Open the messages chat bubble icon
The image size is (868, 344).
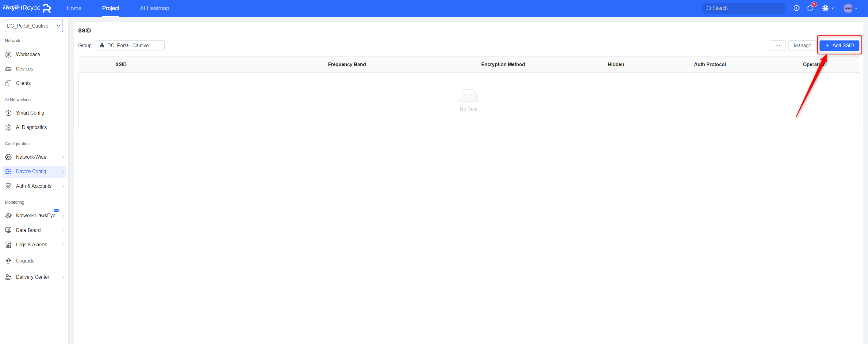tap(810, 8)
